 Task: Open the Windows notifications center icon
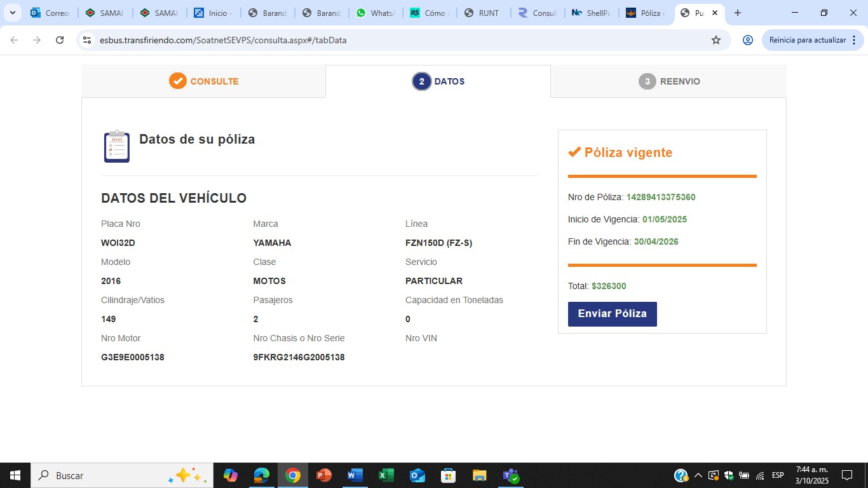point(847,475)
